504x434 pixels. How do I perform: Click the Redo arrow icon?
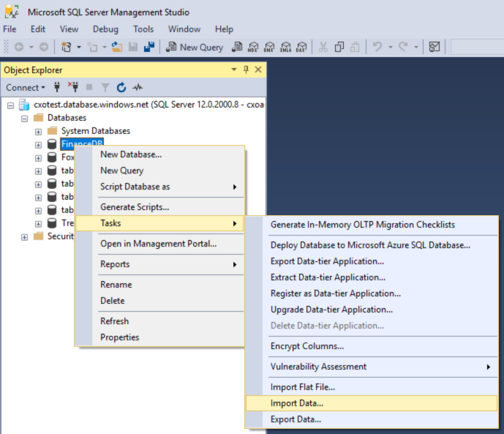403,48
